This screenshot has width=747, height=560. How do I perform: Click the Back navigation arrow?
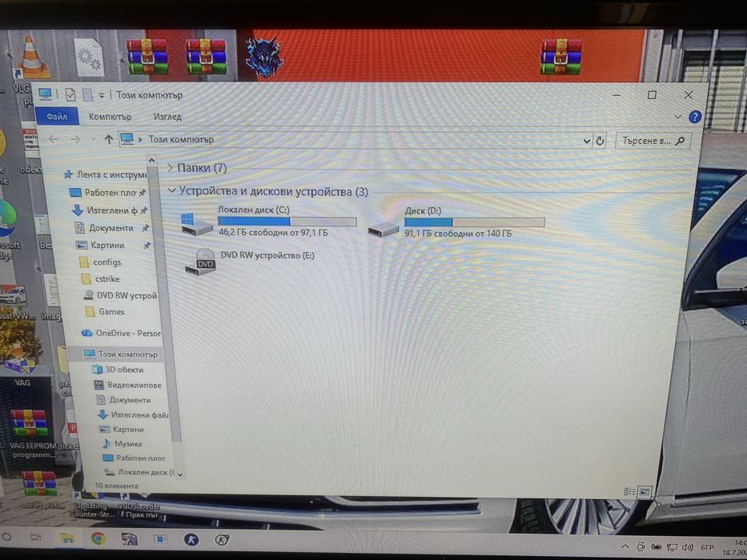pos(54,139)
